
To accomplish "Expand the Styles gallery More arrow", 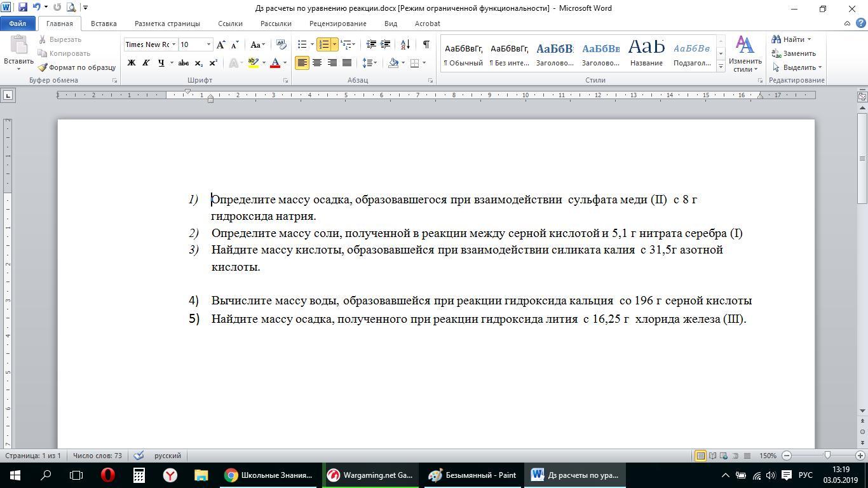I will click(x=721, y=66).
